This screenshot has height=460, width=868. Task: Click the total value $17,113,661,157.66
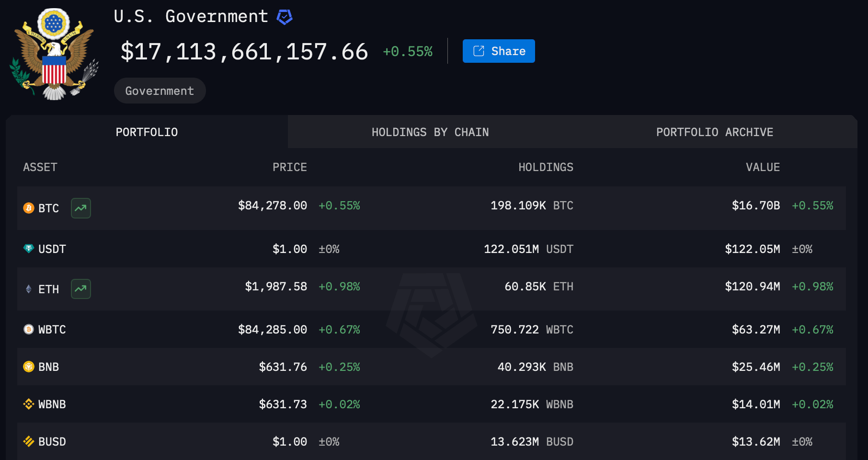(244, 51)
